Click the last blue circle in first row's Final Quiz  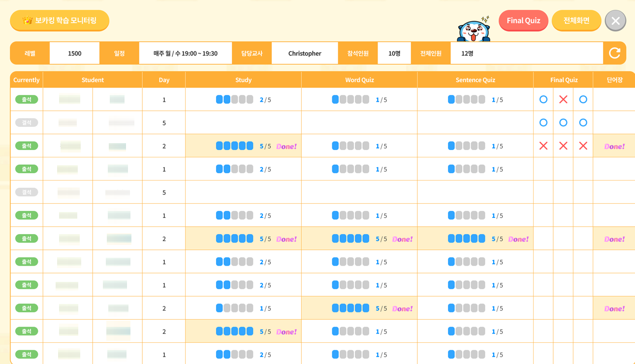pyautogui.click(x=583, y=99)
